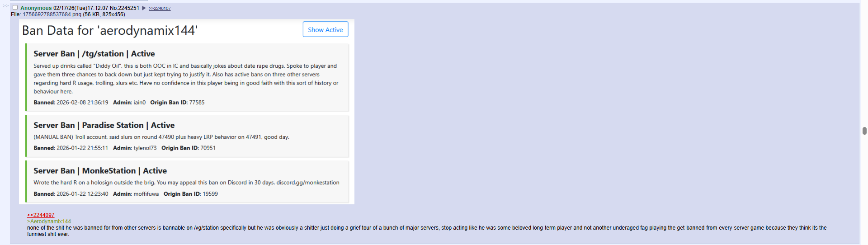
Task: Click the post date 02/17/26(Tue)17:12:07
Action: click(x=81, y=8)
